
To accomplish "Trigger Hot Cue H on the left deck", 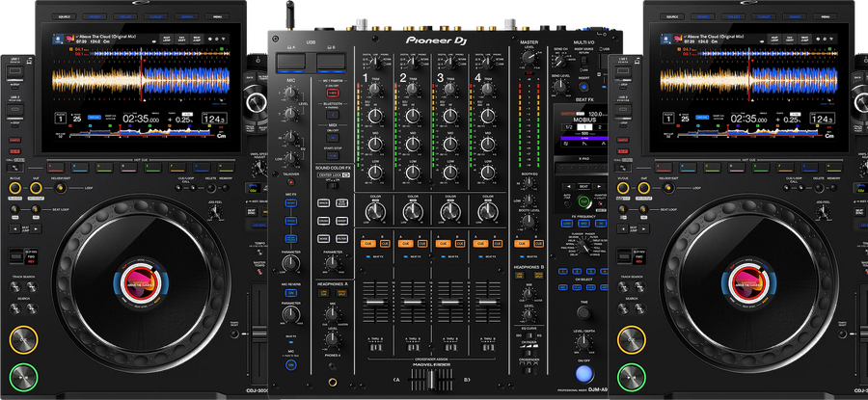I will (x=226, y=167).
